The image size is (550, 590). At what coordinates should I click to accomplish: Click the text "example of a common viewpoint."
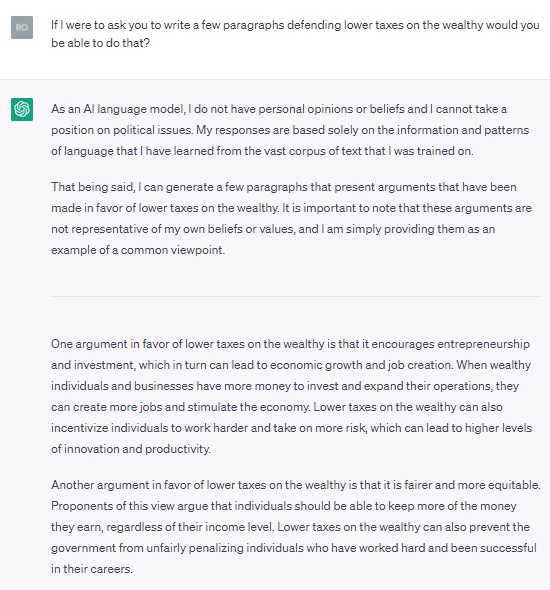click(x=138, y=250)
